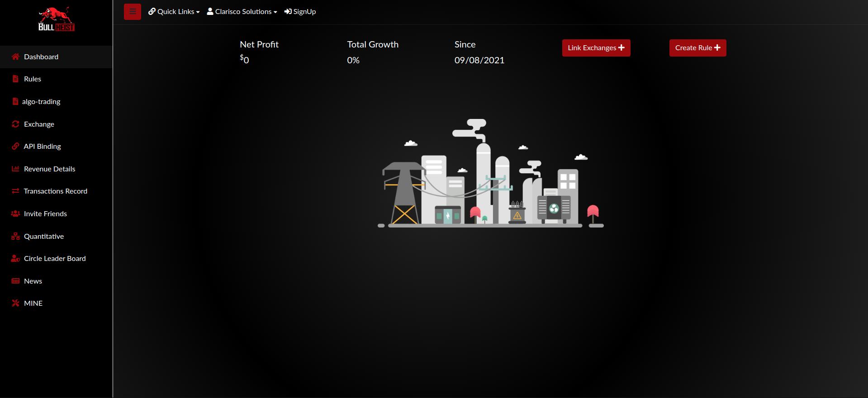View the Circle Leader Board
This screenshot has height=398, width=868.
(x=56, y=259)
